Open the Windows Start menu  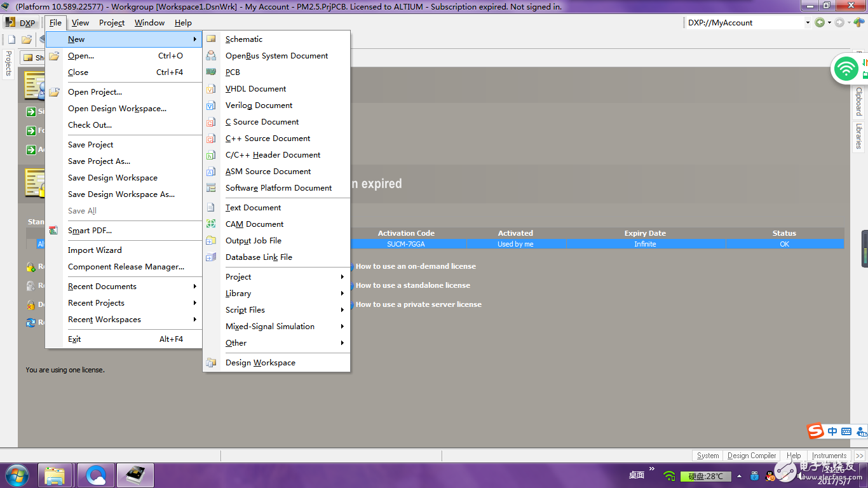[17, 475]
